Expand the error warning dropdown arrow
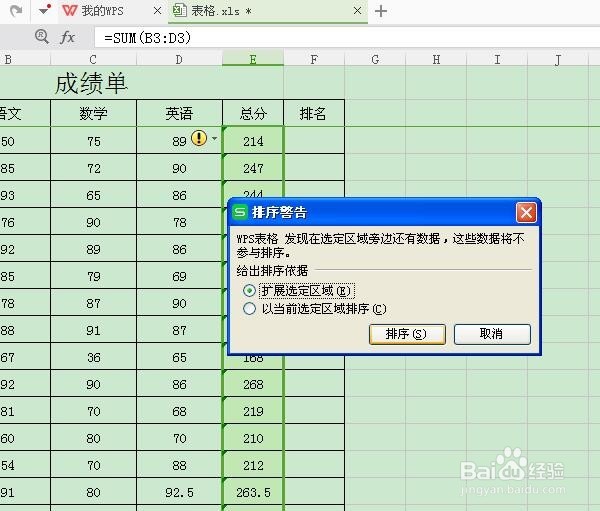This screenshot has height=511, width=600. coord(214,138)
